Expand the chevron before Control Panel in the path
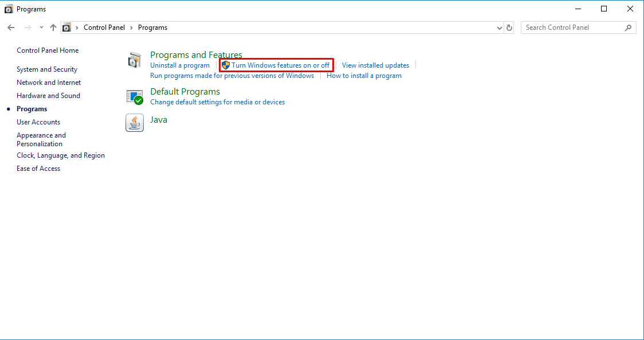This screenshot has width=644, height=340. click(77, 28)
